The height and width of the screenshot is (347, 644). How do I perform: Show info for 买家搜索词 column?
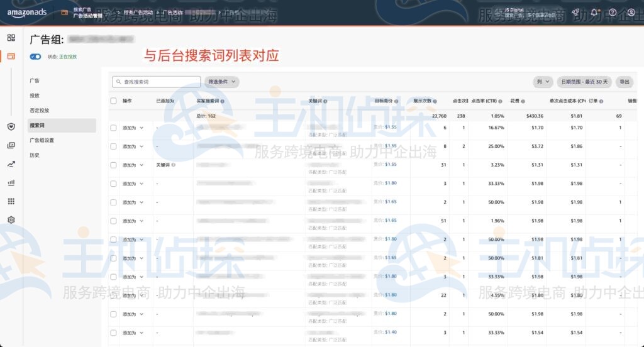pos(222,101)
